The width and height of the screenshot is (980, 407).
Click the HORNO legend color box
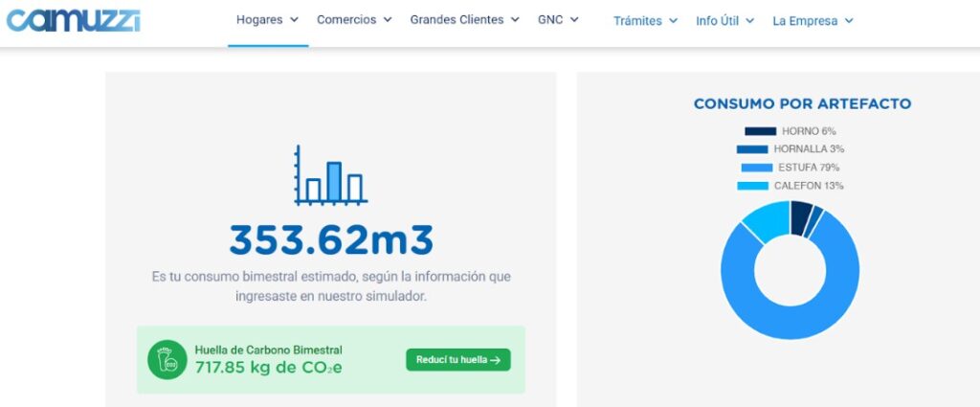click(x=760, y=131)
